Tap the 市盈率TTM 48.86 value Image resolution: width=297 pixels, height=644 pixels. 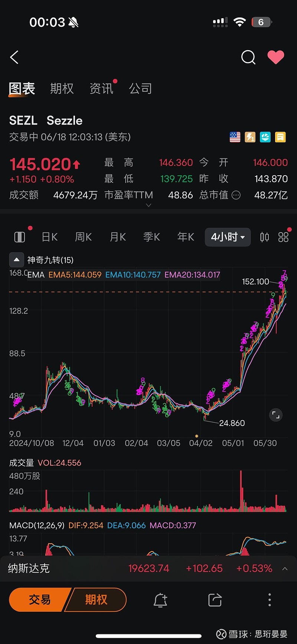click(180, 195)
